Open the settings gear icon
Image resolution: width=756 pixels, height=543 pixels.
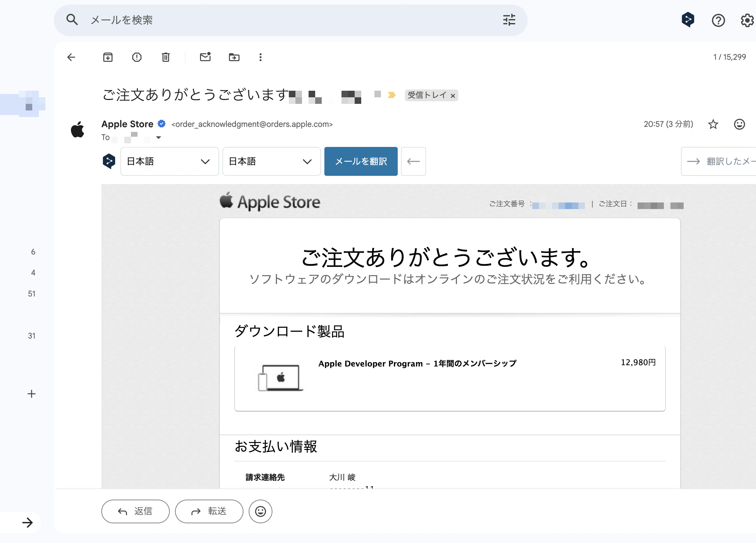[747, 20]
